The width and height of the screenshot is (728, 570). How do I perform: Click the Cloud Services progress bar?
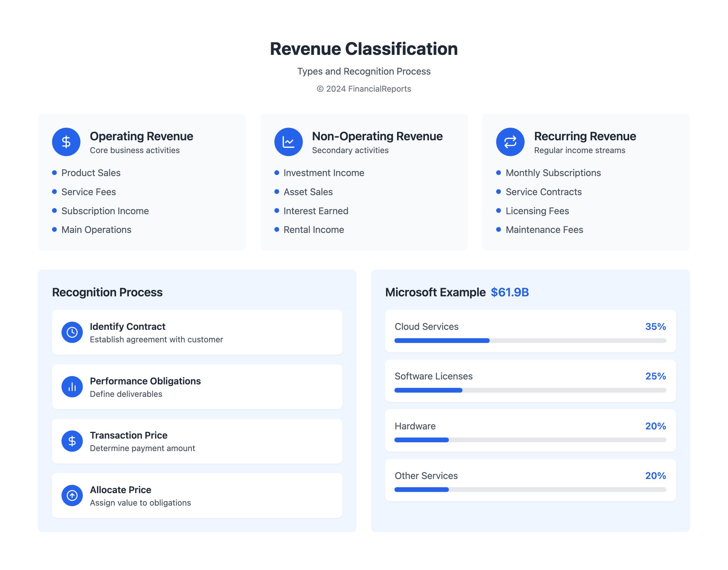tap(530, 340)
